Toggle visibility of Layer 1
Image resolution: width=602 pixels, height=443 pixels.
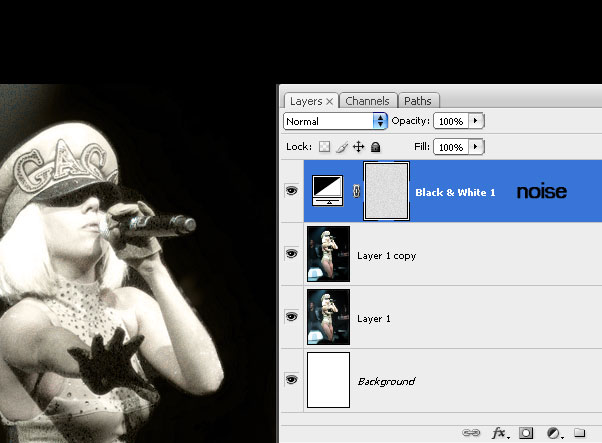(292, 316)
